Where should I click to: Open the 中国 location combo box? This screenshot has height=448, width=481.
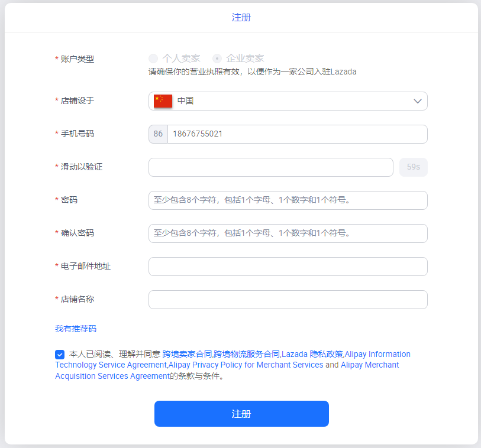288,100
